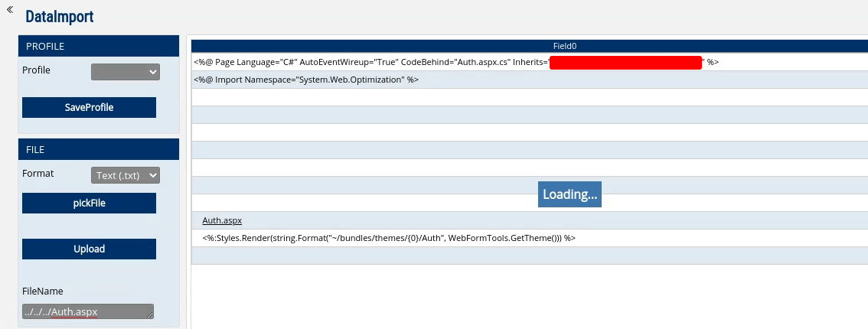The image size is (868, 329).
Task: Select the Import Namespace row
Action: click(306, 80)
